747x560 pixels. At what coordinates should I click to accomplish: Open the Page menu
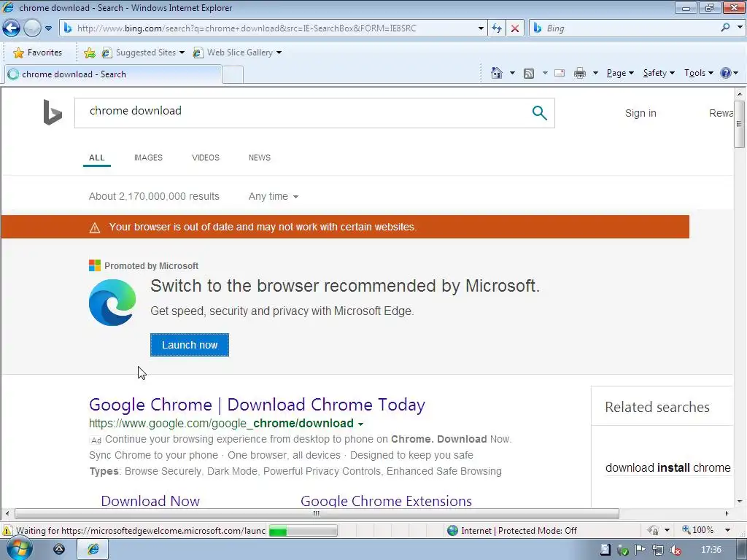[x=620, y=73]
